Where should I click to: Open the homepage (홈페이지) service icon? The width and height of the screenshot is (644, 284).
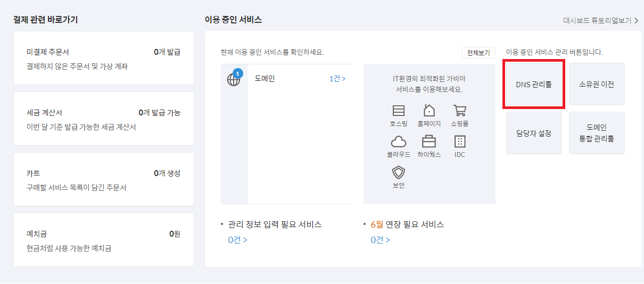coord(429,110)
